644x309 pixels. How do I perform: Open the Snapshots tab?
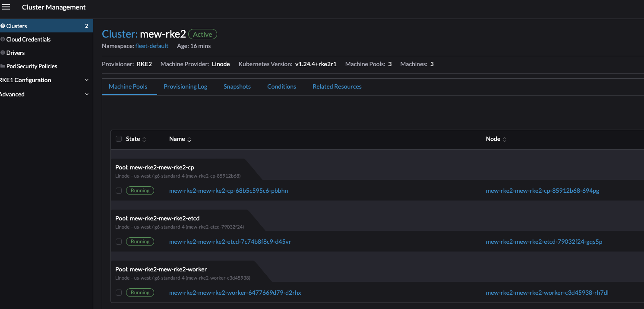pyautogui.click(x=237, y=86)
